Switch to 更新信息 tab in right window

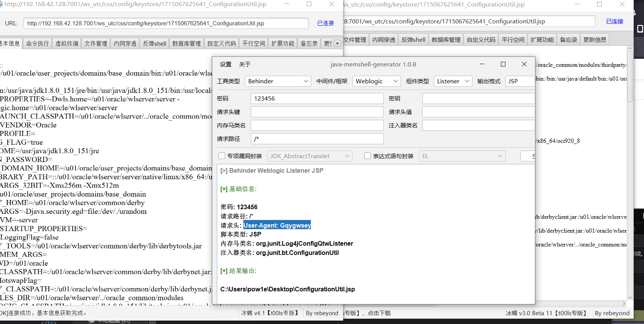click(595, 40)
